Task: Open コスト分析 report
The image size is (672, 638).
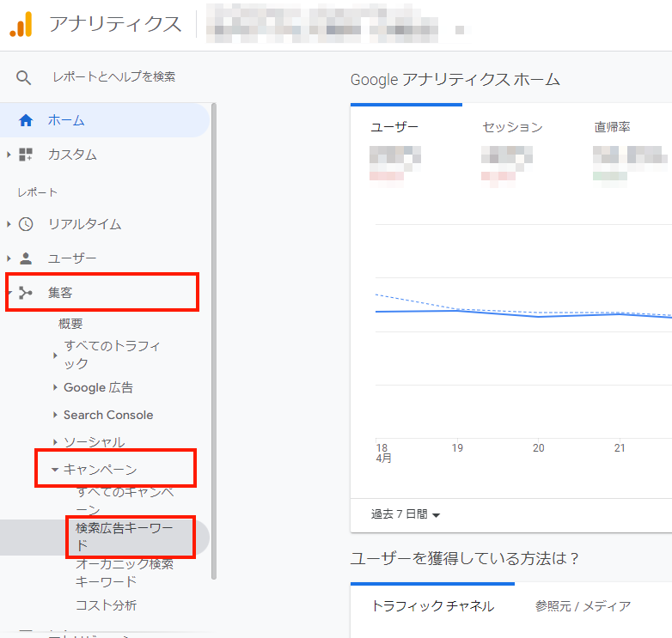Action: pos(106,605)
